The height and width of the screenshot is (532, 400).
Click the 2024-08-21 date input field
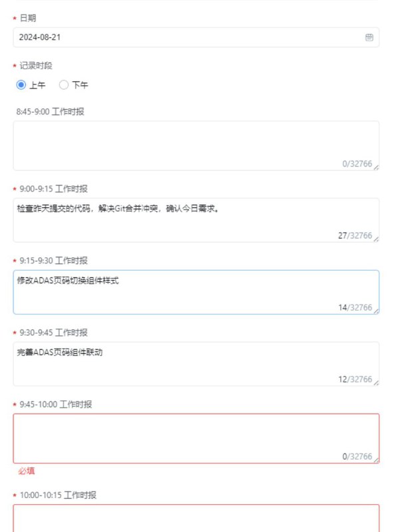(133, 38)
